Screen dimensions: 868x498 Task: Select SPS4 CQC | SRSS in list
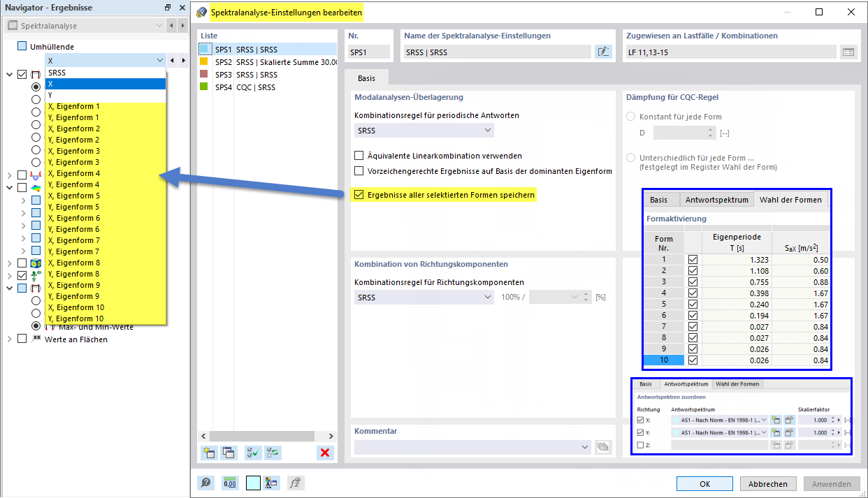[269, 87]
